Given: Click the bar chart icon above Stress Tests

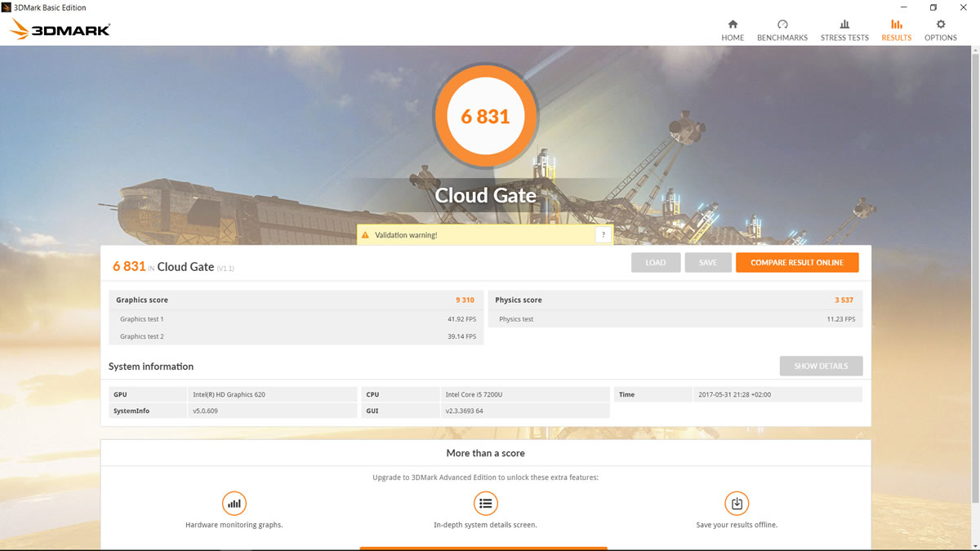Looking at the screenshot, I should pos(844,24).
